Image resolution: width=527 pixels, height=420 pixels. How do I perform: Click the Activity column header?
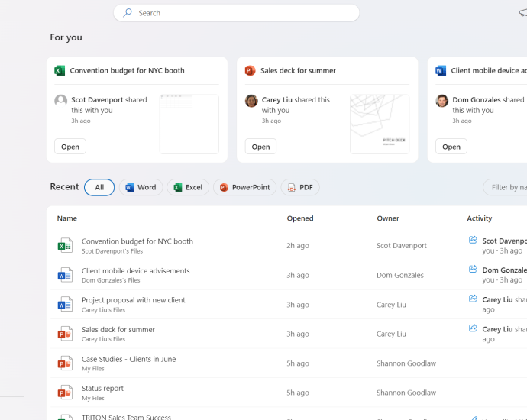pos(480,218)
